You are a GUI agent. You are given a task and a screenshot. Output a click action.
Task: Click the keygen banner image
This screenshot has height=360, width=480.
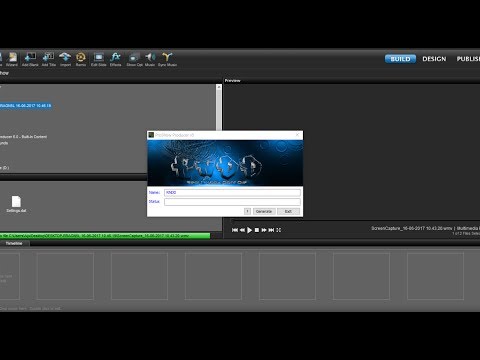click(225, 163)
